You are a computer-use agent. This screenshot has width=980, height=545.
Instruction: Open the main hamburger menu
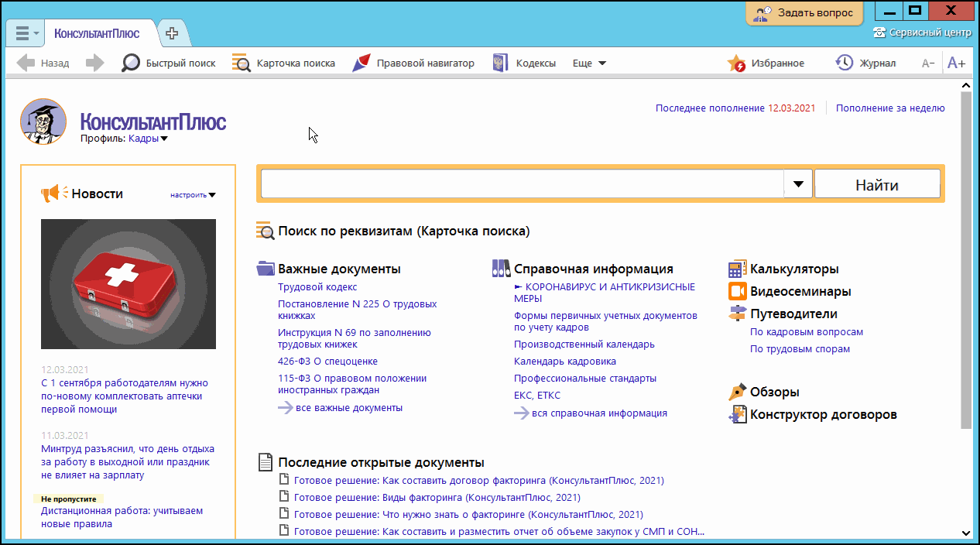point(26,33)
